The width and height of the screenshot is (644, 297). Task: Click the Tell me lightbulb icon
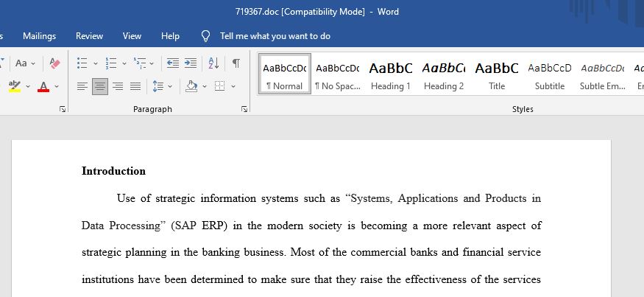coord(206,36)
